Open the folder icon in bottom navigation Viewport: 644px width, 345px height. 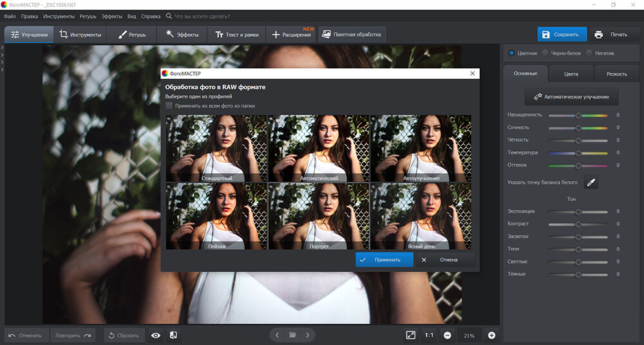pyautogui.click(x=292, y=335)
